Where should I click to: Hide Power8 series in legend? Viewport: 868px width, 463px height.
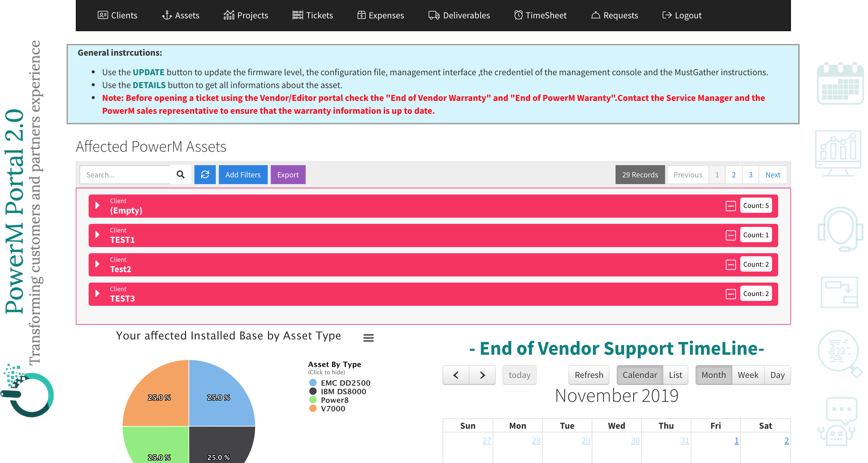(x=329, y=400)
